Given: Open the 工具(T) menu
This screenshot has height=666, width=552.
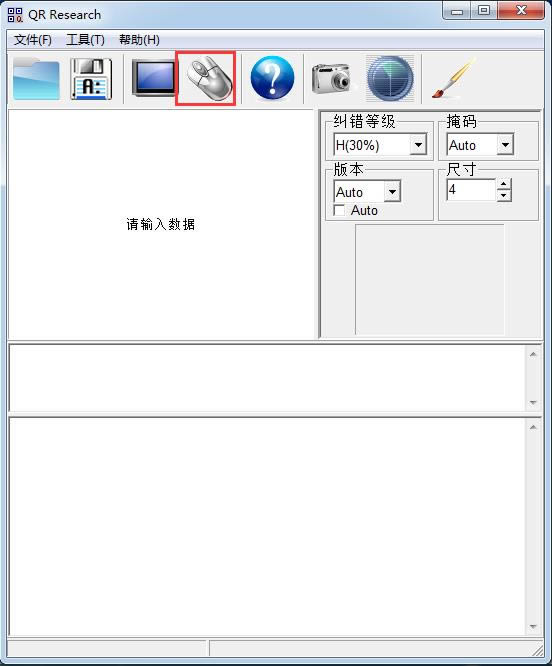Looking at the screenshot, I should [x=85, y=40].
